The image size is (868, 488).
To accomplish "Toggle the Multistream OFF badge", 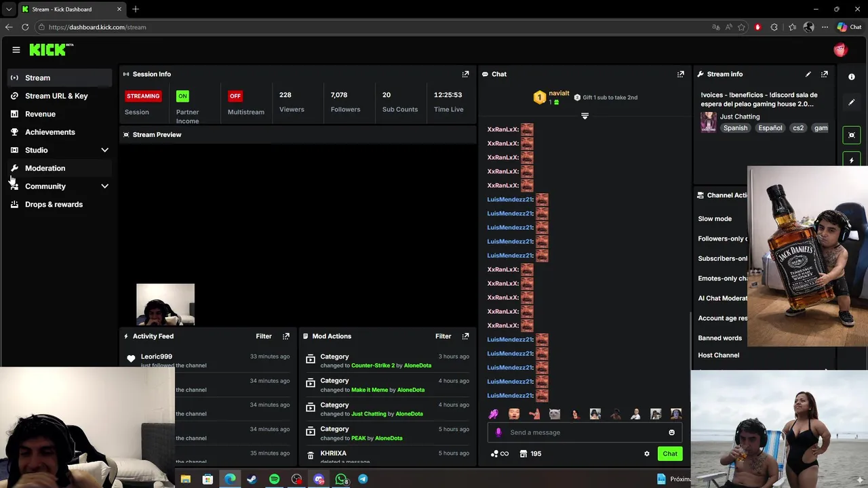I will coord(235,96).
